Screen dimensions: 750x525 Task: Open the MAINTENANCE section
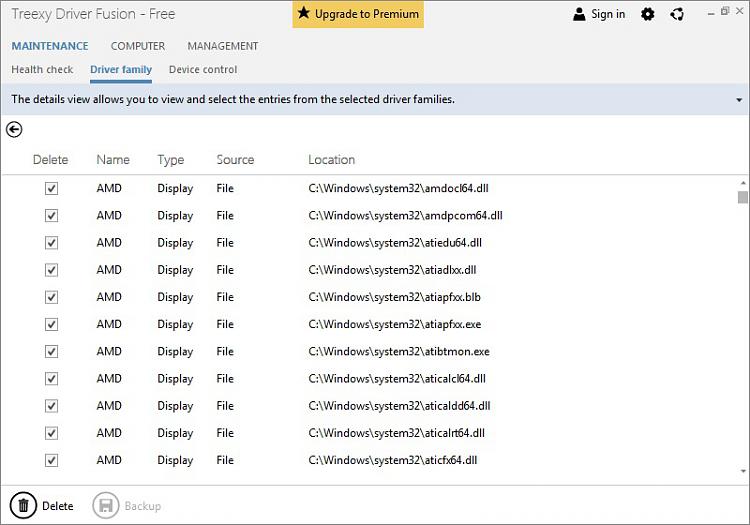pos(50,46)
